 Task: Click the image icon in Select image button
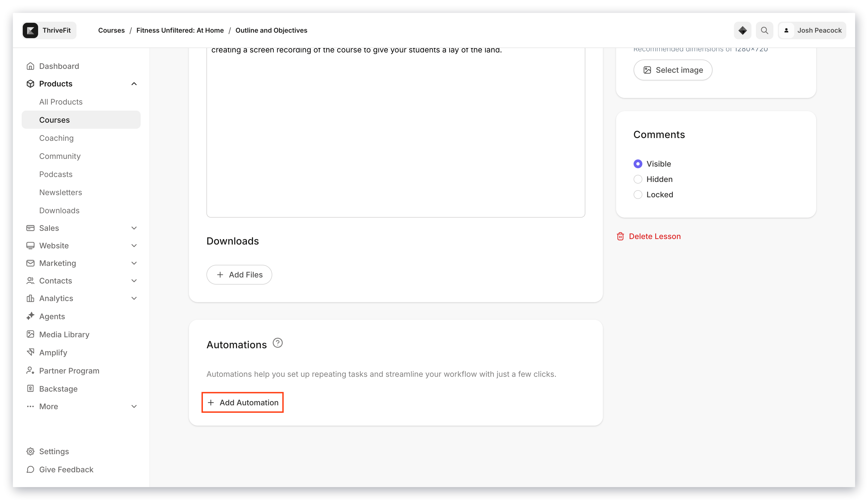tap(647, 70)
